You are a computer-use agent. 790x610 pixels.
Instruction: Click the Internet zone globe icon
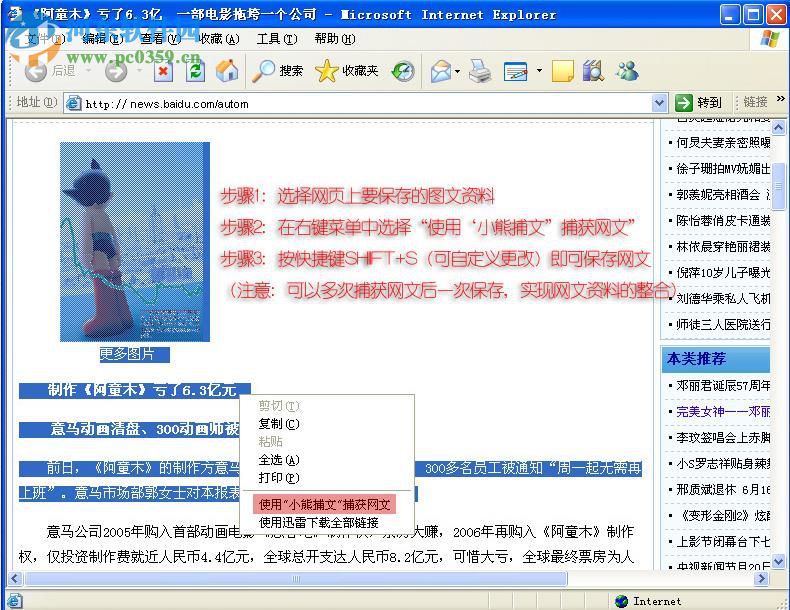621,601
